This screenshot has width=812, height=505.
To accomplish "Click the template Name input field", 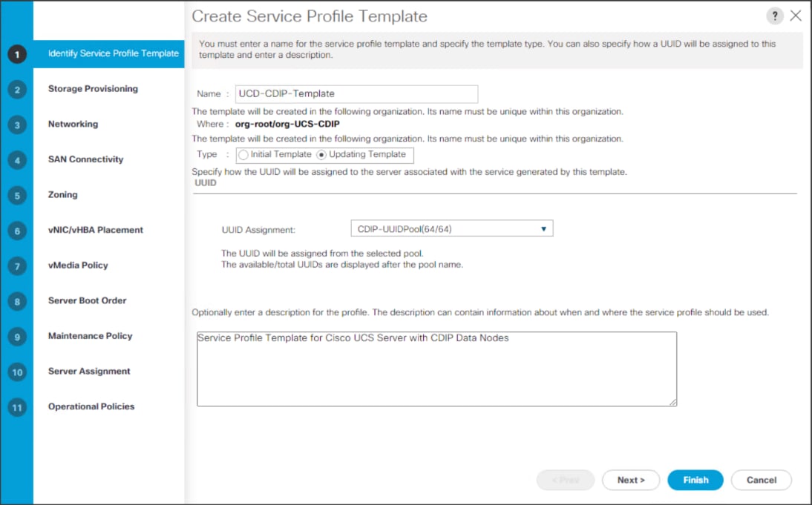I will point(356,94).
